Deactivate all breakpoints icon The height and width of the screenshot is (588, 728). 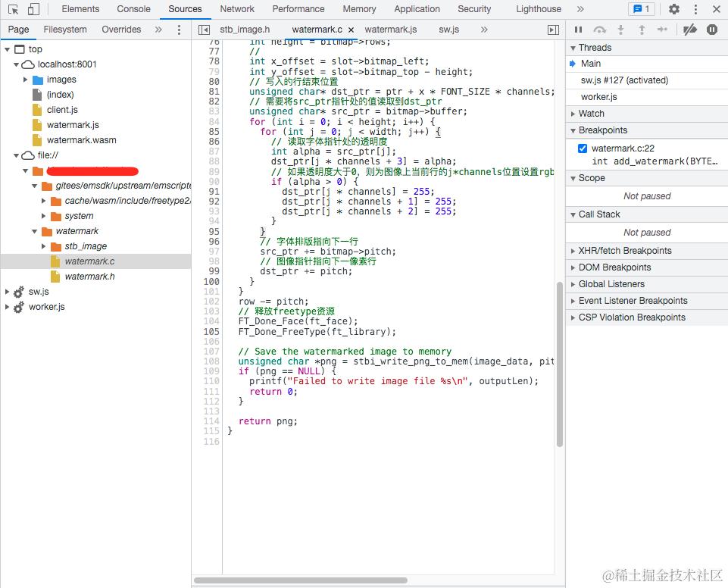(689, 30)
